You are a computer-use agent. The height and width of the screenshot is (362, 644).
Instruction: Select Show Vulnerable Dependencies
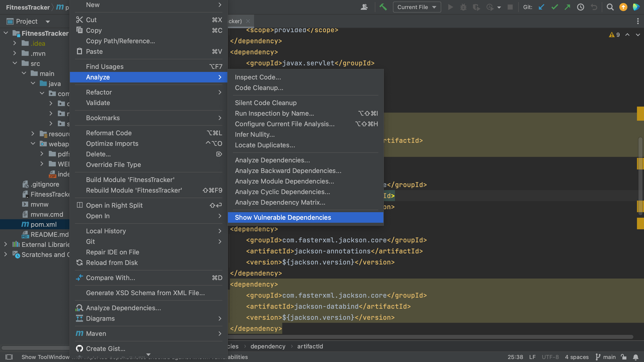283,217
